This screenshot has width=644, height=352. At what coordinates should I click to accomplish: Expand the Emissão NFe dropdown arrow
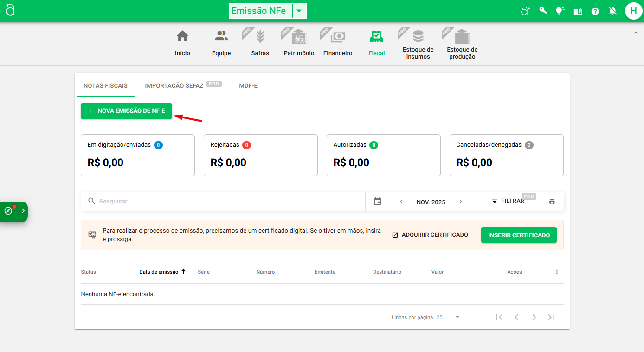[299, 11]
